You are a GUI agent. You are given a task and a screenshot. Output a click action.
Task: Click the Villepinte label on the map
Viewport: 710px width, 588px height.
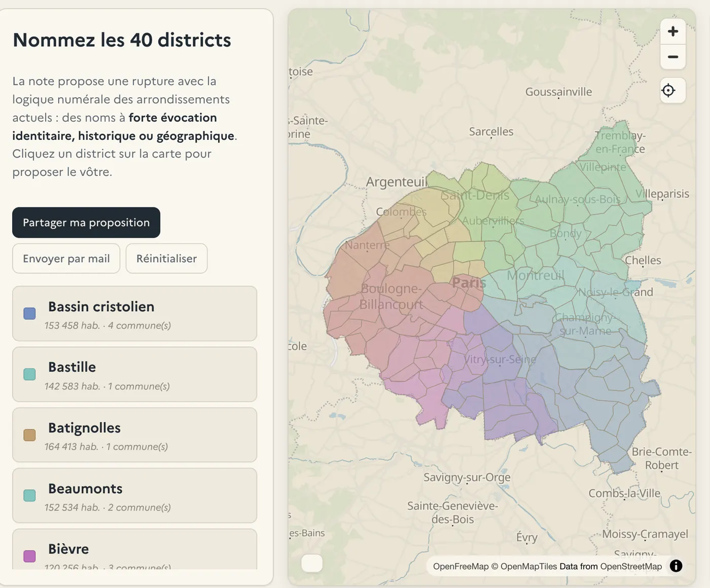tap(602, 167)
